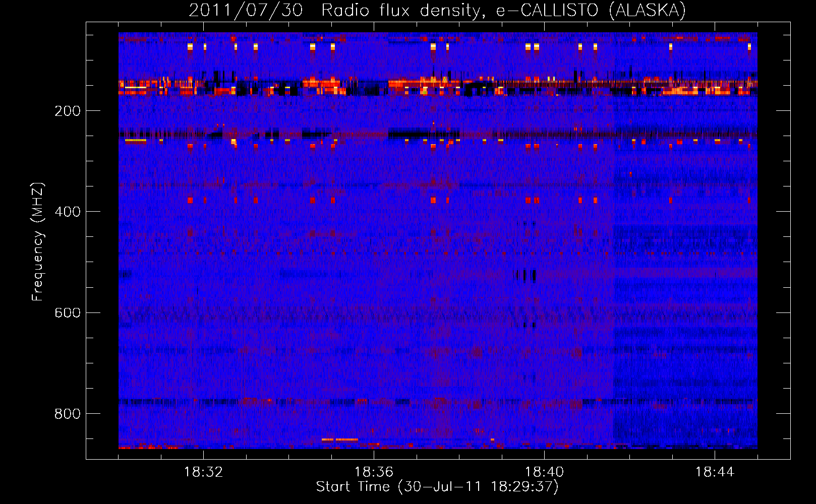This screenshot has width=816, height=504.
Task: Click the 800 frequency tick label
Action: [68, 414]
